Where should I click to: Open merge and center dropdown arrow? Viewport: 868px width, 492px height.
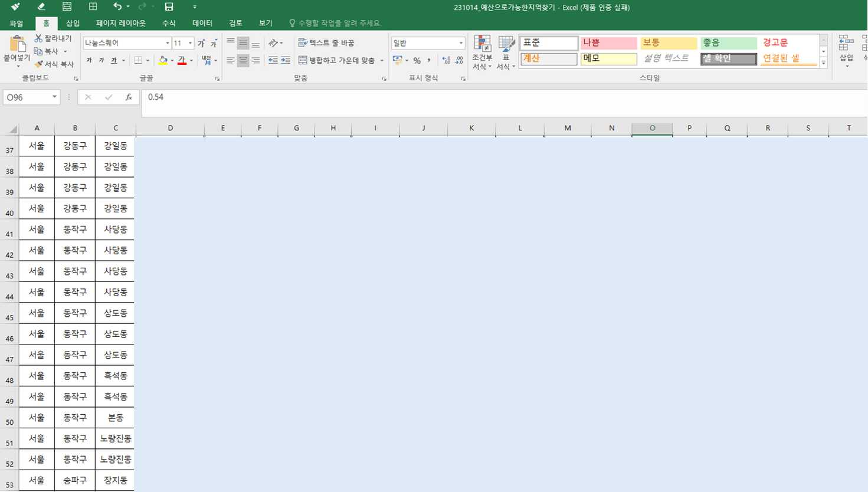click(x=382, y=60)
